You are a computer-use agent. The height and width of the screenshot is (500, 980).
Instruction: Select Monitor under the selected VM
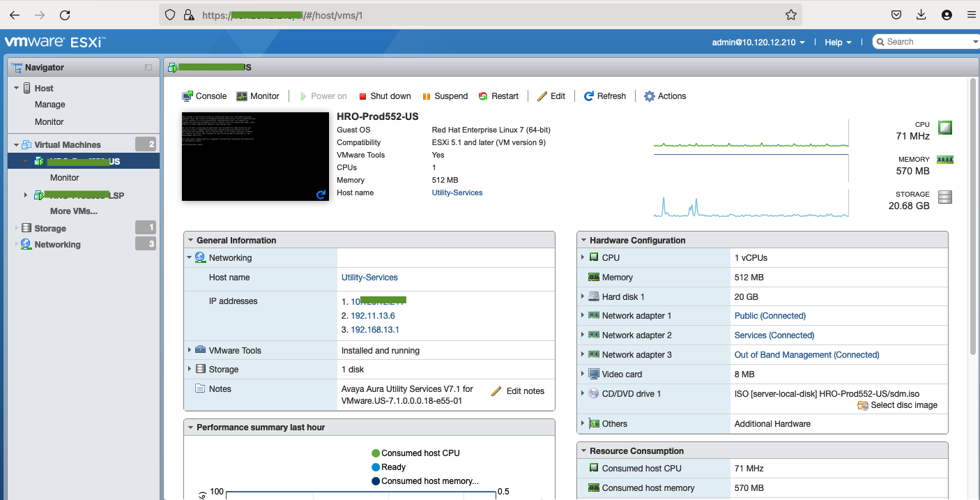pyautogui.click(x=65, y=178)
